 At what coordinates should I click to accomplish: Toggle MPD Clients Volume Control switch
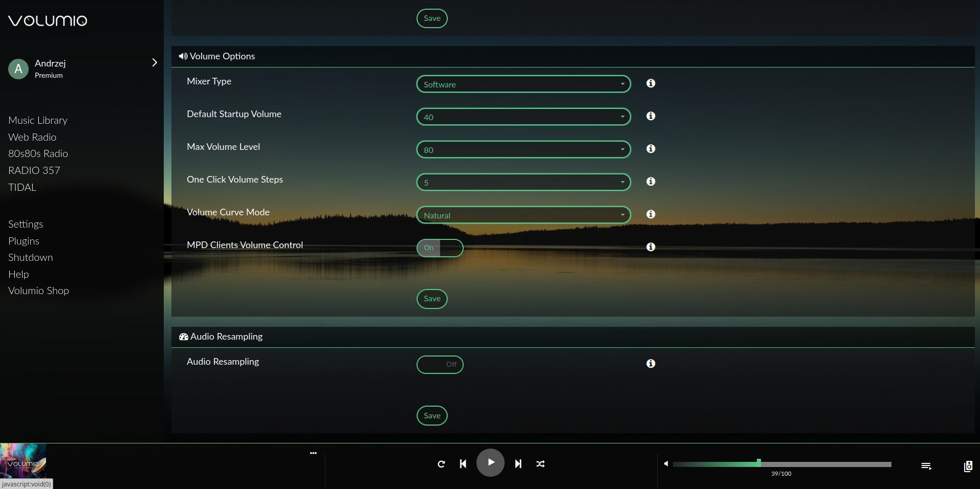tap(440, 248)
